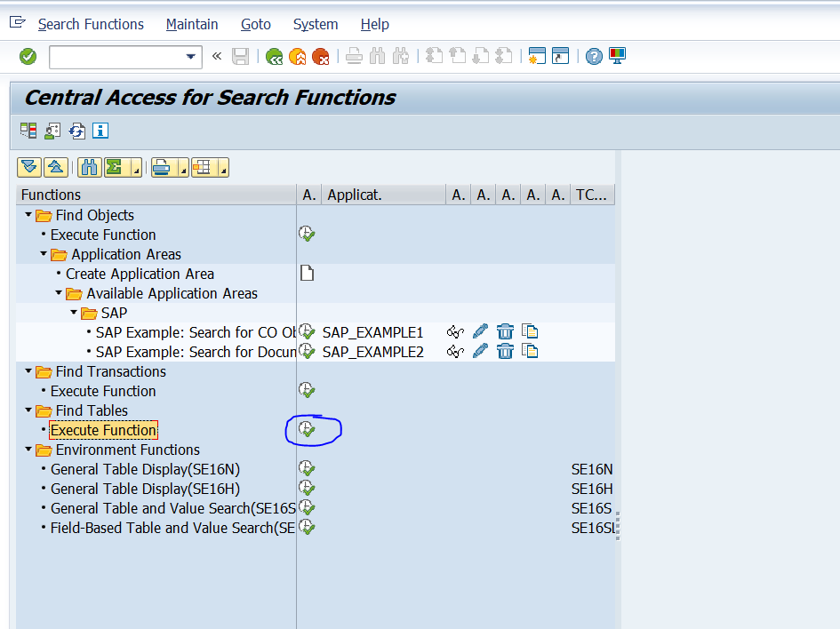840x629 pixels.
Task: Run the Find Tables execute icon
Action: point(308,430)
